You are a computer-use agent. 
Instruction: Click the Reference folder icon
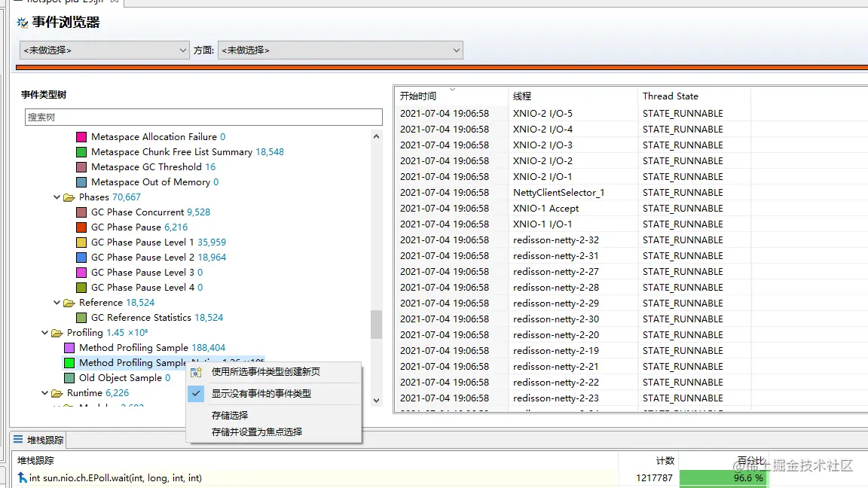69,303
